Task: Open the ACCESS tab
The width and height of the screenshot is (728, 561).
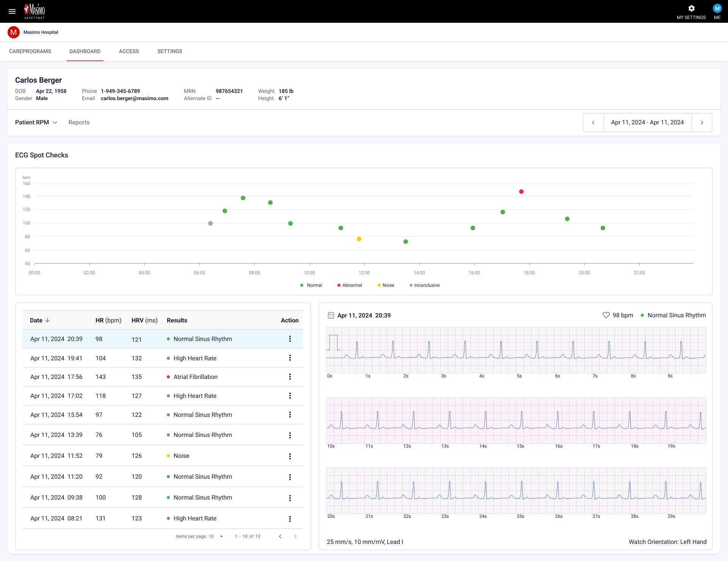Action: click(x=129, y=51)
